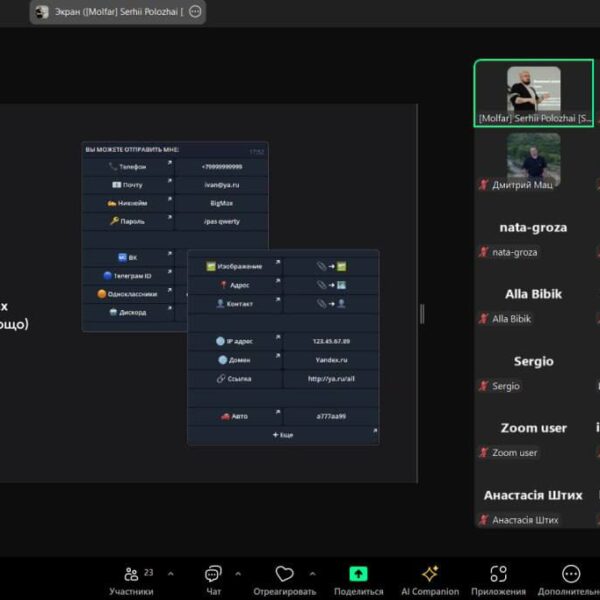Open AI Companion

(430, 581)
